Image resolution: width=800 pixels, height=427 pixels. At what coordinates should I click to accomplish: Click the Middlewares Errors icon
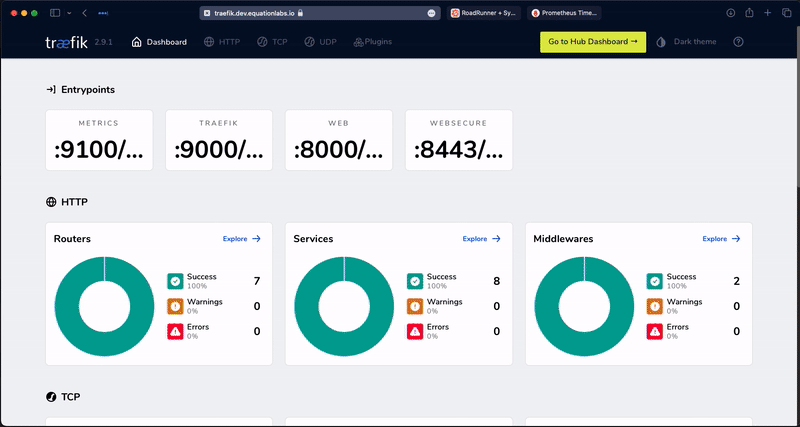click(655, 332)
